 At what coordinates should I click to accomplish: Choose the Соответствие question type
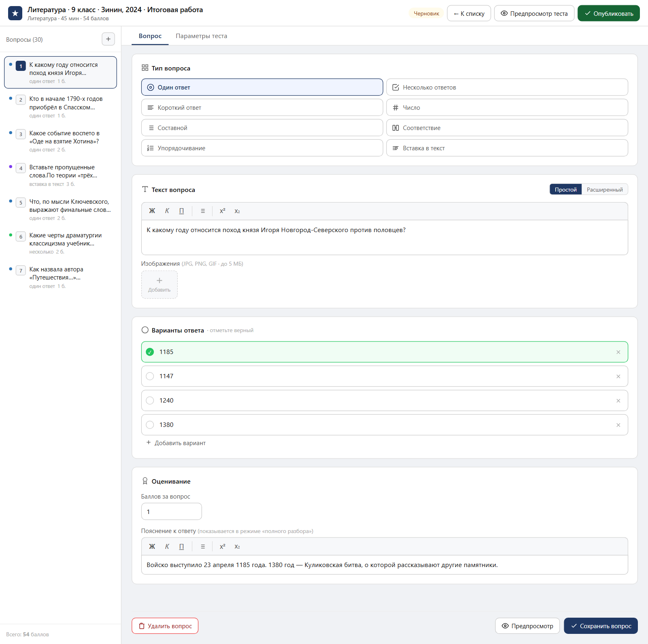pyautogui.click(x=507, y=128)
